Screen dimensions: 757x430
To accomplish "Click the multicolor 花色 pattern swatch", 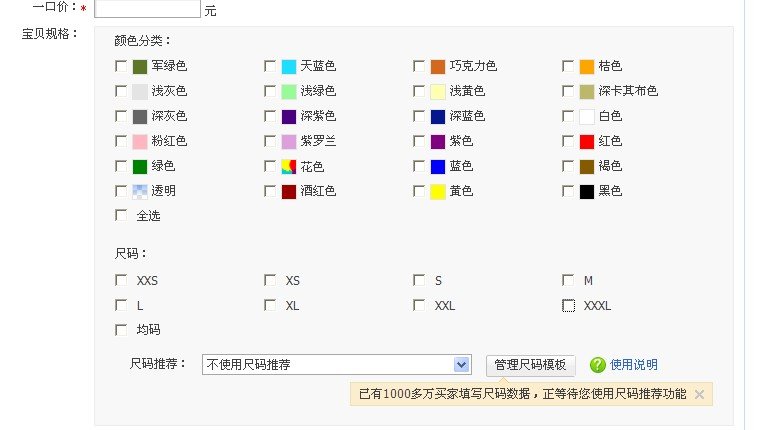I will [289, 166].
